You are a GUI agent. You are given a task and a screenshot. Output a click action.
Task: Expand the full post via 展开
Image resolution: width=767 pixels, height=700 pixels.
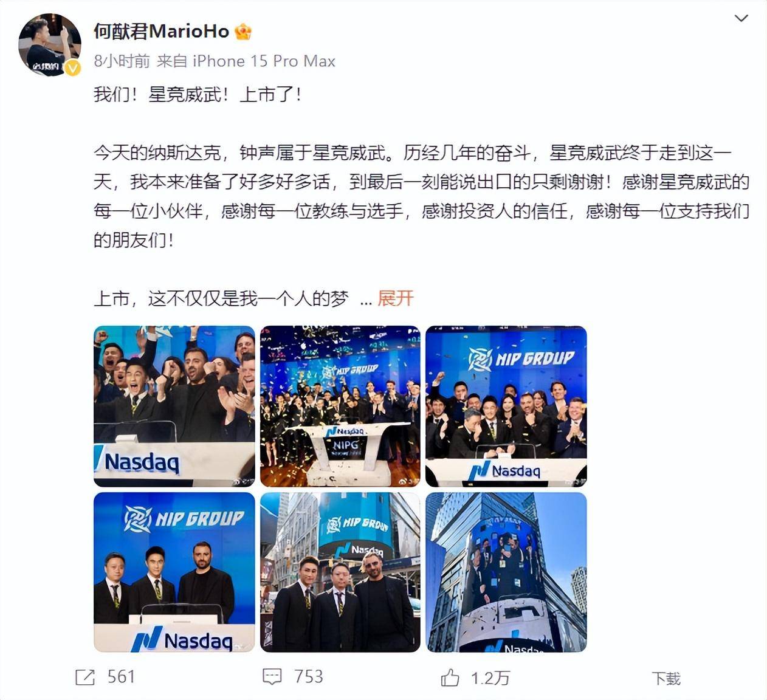click(395, 298)
